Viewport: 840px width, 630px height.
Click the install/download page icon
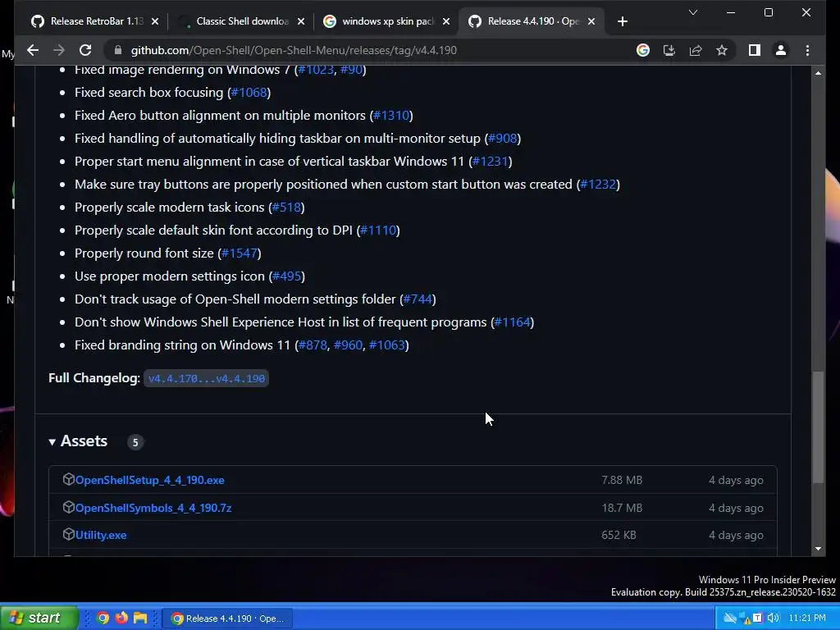[669, 50]
